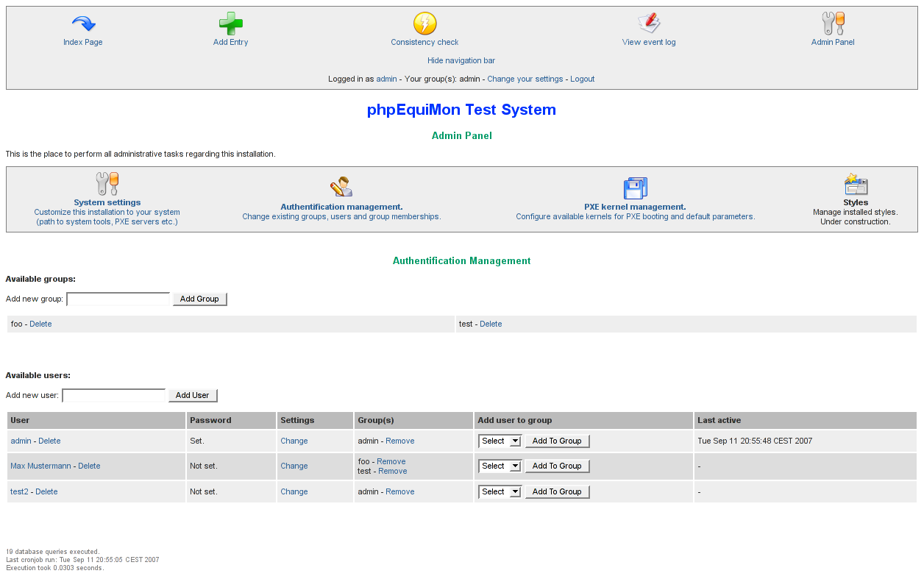Hide the navigation bar
The height and width of the screenshot is (579, 924).
tap(461, 60)
